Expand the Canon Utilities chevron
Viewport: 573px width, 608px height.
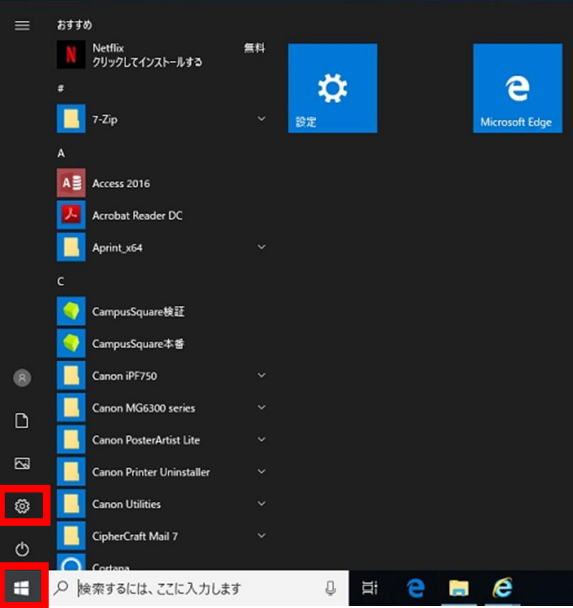262,503
